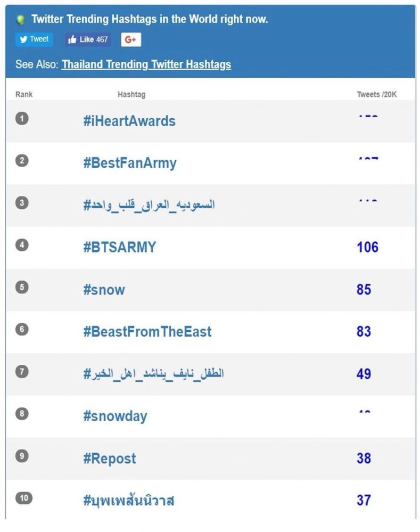The image size is (420, 532).
Task: Click the 106 tweet count for #BTSARMY
Action: (x=367, y=247)
